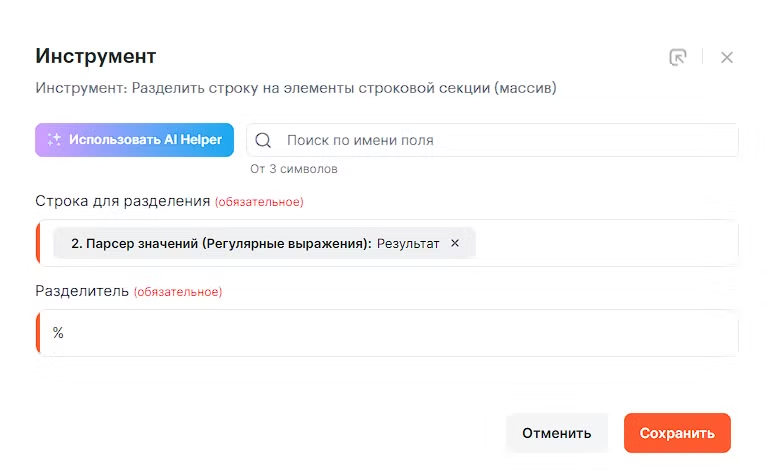Screen dimensions: 773x475
Task: Click the Строка для разделения label
Action: [x=123, y=201]
